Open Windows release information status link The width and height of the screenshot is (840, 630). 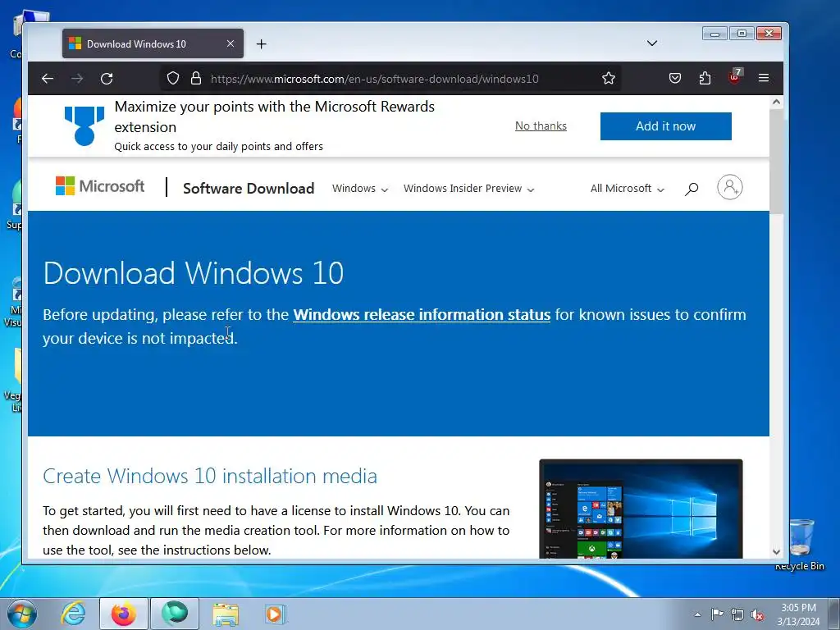[x=422, y=314]
